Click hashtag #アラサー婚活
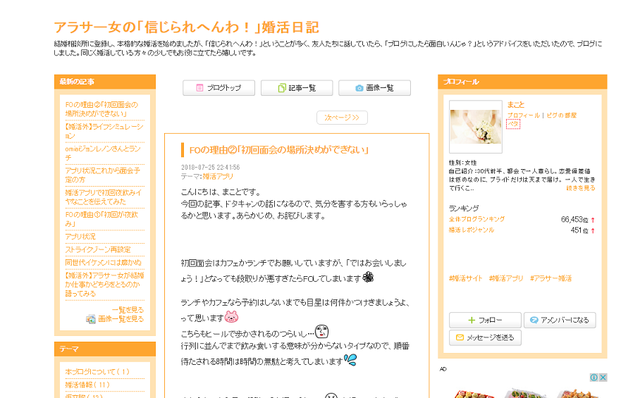640x398 pixels. tap(551, 278)
